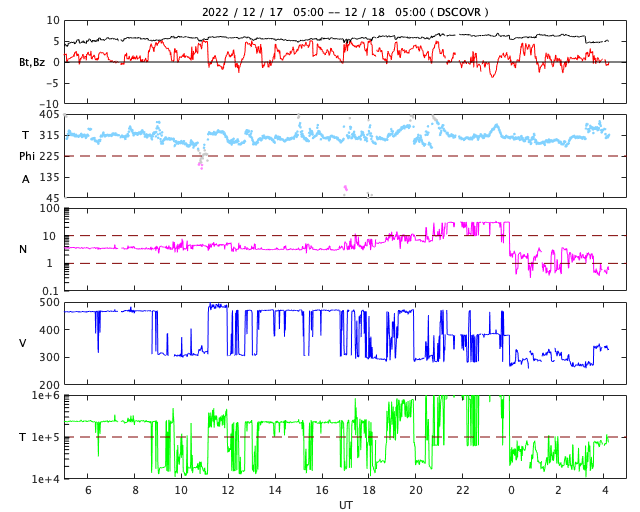The width and height of the screenshot is (640, 512).
Task: Click the '12' hour label on the UT axis
Action: [228, 490]
